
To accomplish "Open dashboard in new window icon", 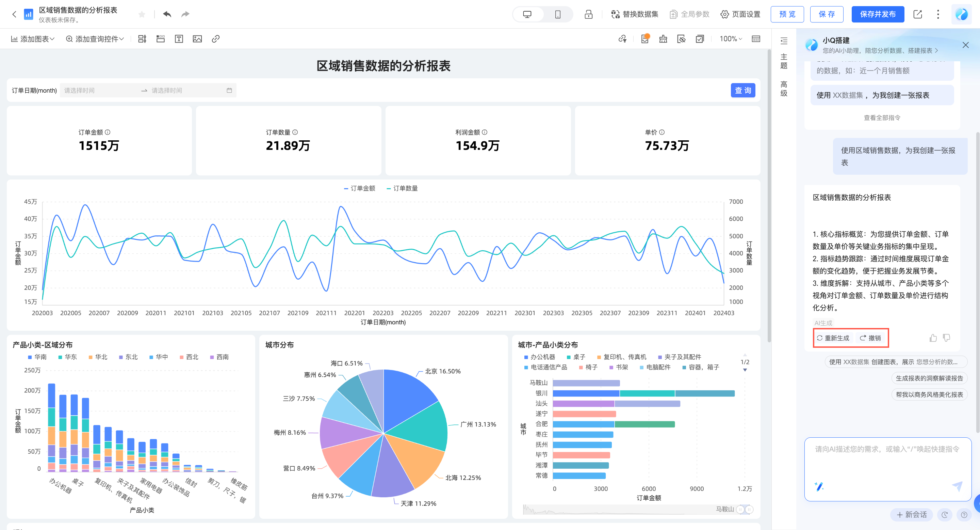I will tap(918, 14).
